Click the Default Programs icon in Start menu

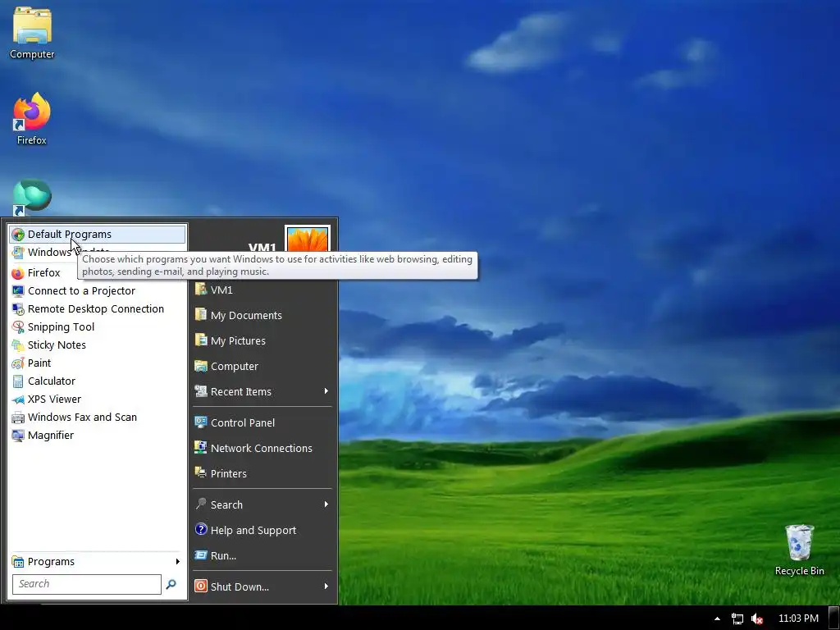click(18, 235)
